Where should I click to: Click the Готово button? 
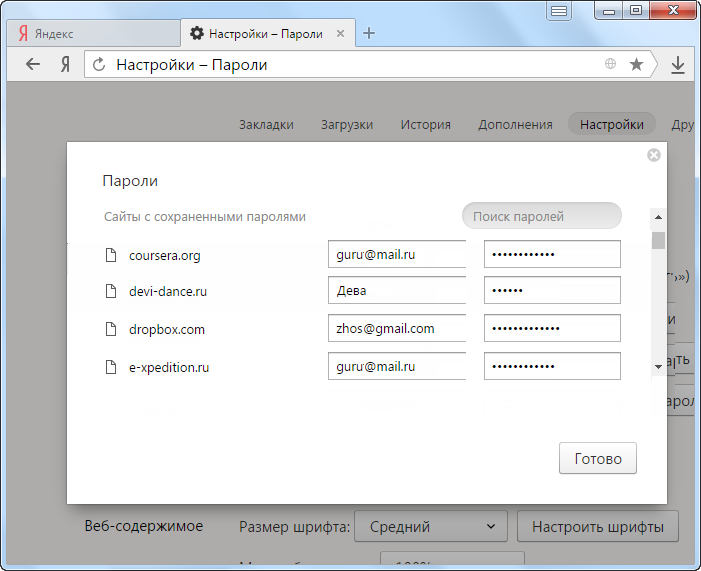598,458
